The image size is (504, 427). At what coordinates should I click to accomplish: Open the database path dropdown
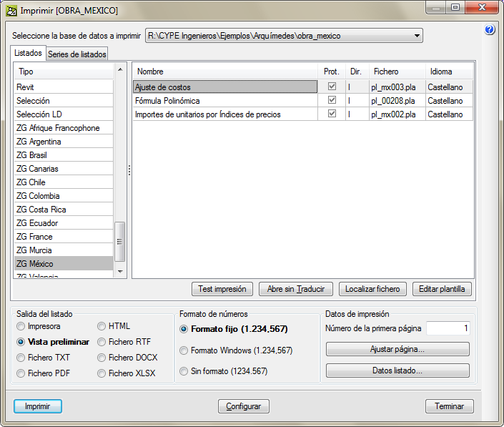tap(417, 36)
